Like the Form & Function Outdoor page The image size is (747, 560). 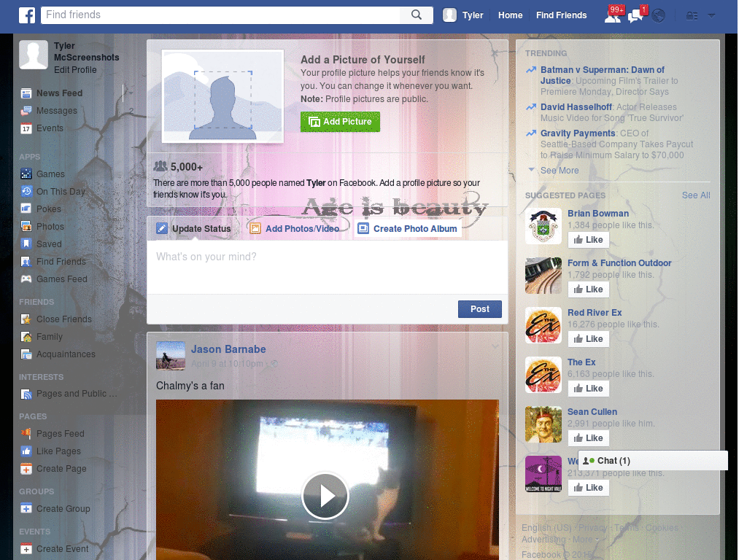pyautogui.click(x=589, y=289)
